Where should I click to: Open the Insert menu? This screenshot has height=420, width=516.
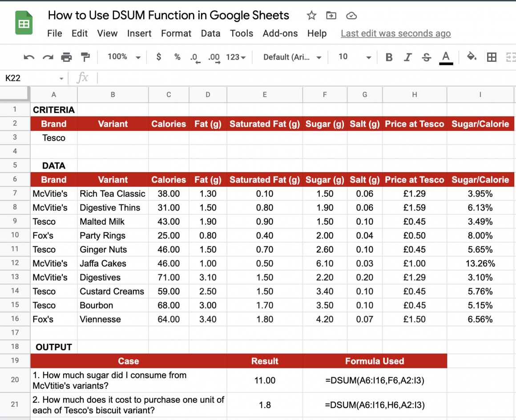[x=139, y=33]
